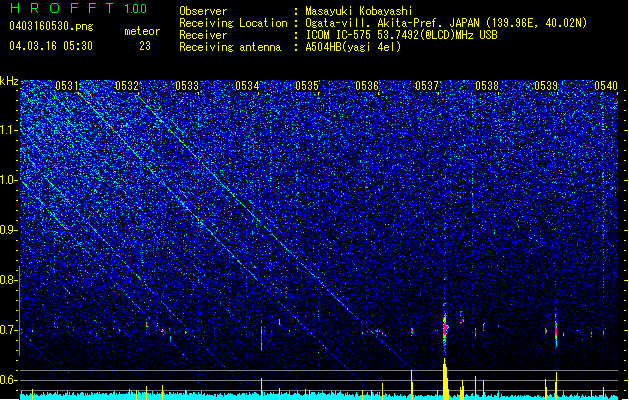Click the Observer label
The image size is (629, 400).
pyautogui.click(x=203, y=11)
